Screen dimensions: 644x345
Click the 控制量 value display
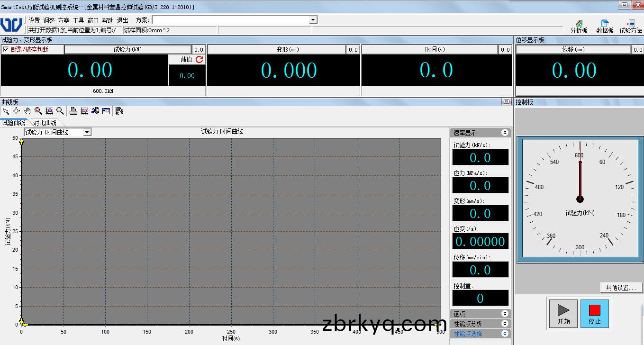pos(480,298)
